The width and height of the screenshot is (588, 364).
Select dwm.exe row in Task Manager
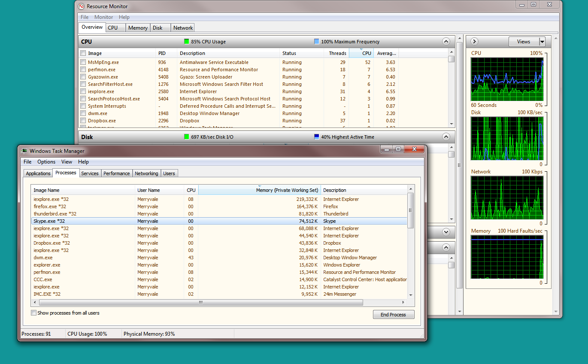click(219, 258)
